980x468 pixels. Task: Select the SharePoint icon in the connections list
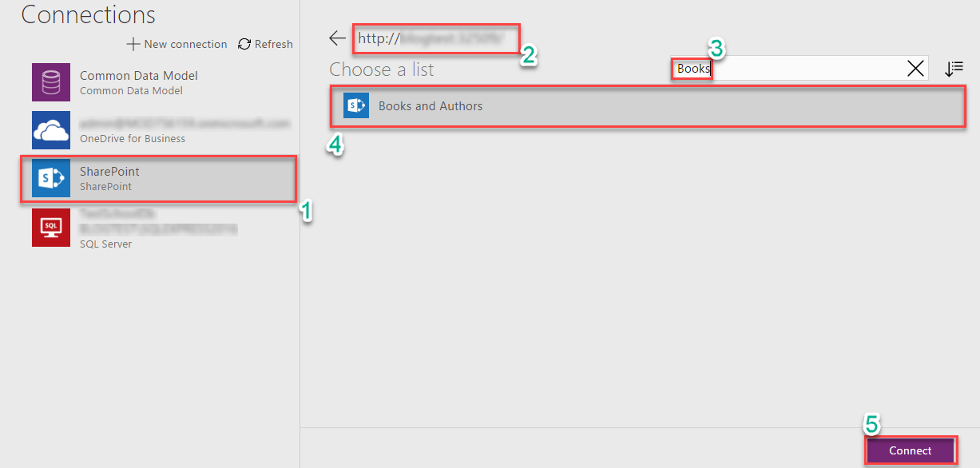click(x=51, y=178)
